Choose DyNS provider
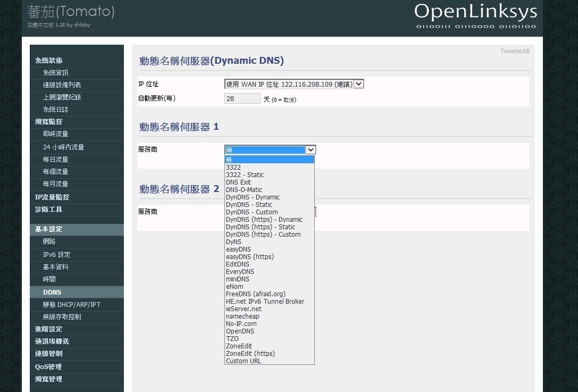Viewport: 578px width, 392px height. pos(270,242)
